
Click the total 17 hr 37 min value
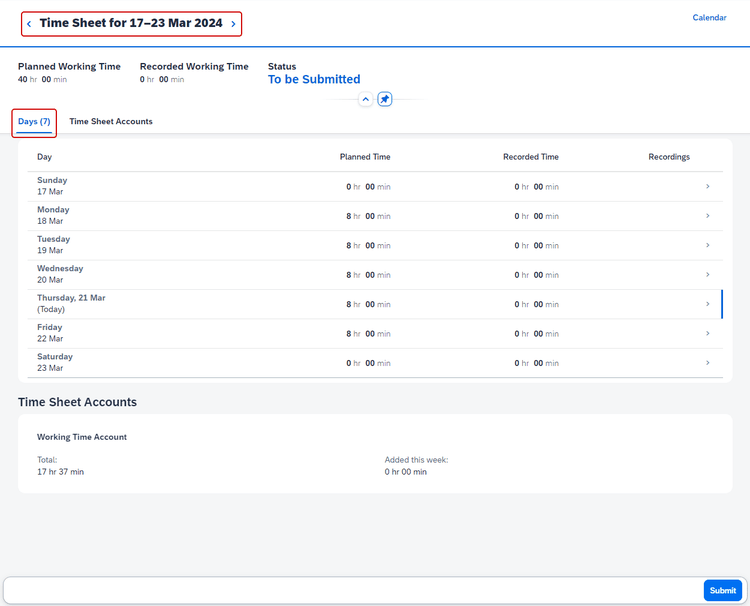(60, 472)
